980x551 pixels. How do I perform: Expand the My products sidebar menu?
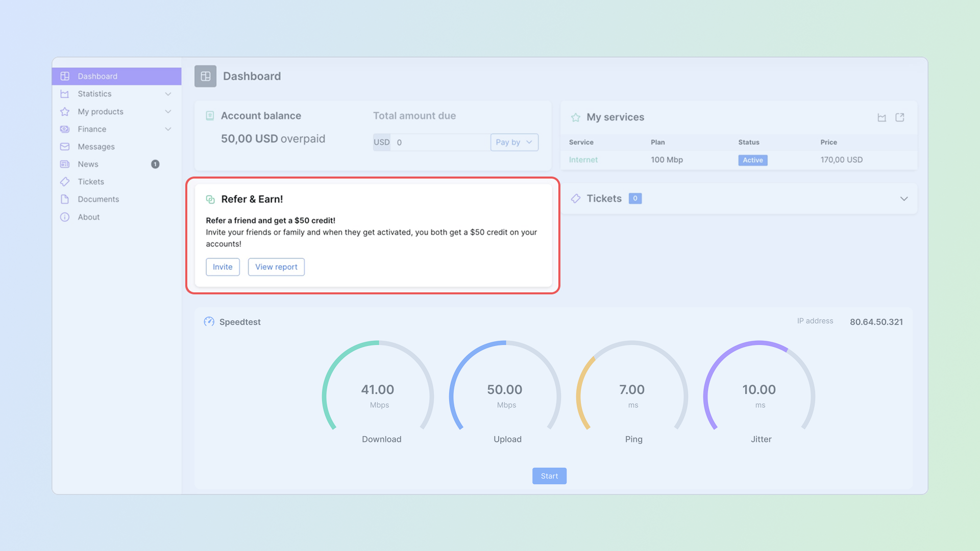tap(168, 112)
